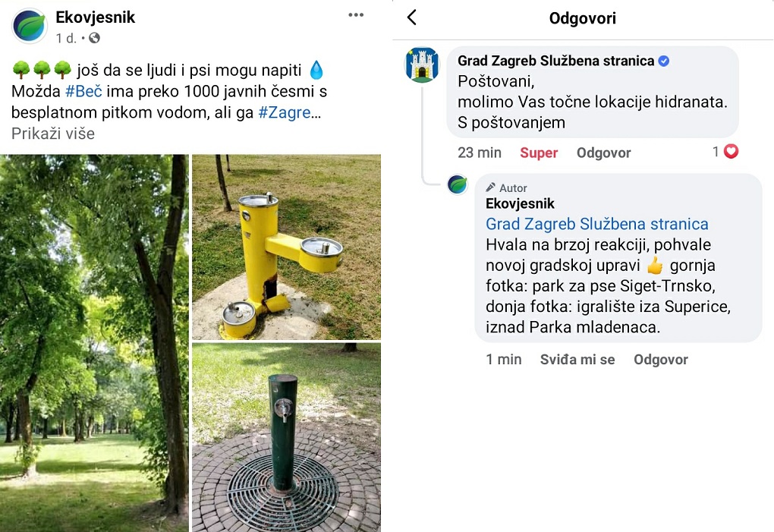Open the #Zagre hashtag link

click(x=285, y=112)
